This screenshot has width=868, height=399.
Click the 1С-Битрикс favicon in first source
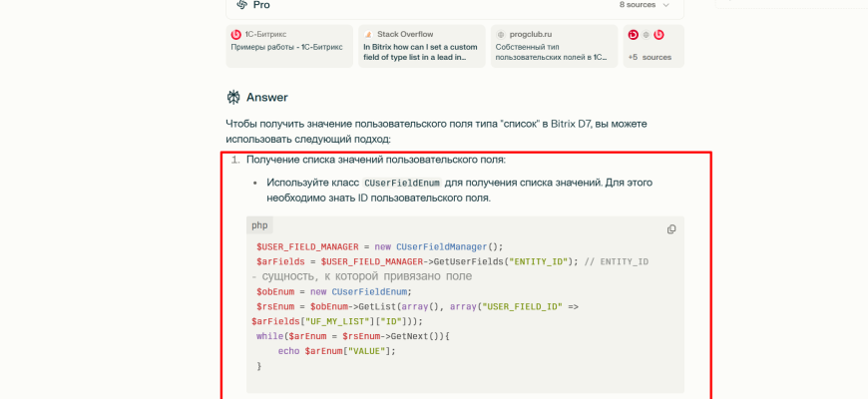[x=236, y=34]
